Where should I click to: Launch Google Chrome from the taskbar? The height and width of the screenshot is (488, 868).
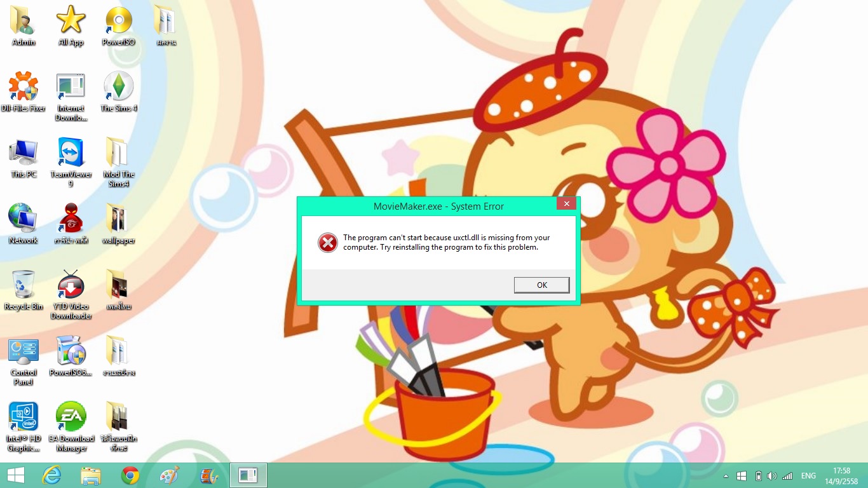(130, 475)
